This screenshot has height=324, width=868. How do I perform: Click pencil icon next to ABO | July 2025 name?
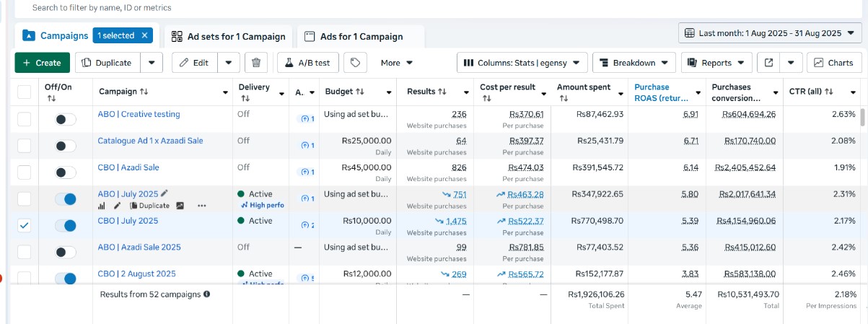pos(165,193)
